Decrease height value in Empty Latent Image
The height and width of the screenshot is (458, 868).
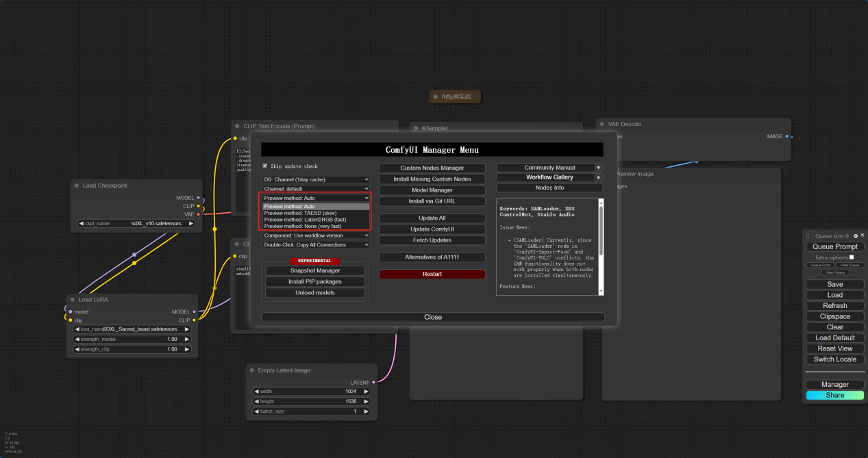tap(256, 401)
